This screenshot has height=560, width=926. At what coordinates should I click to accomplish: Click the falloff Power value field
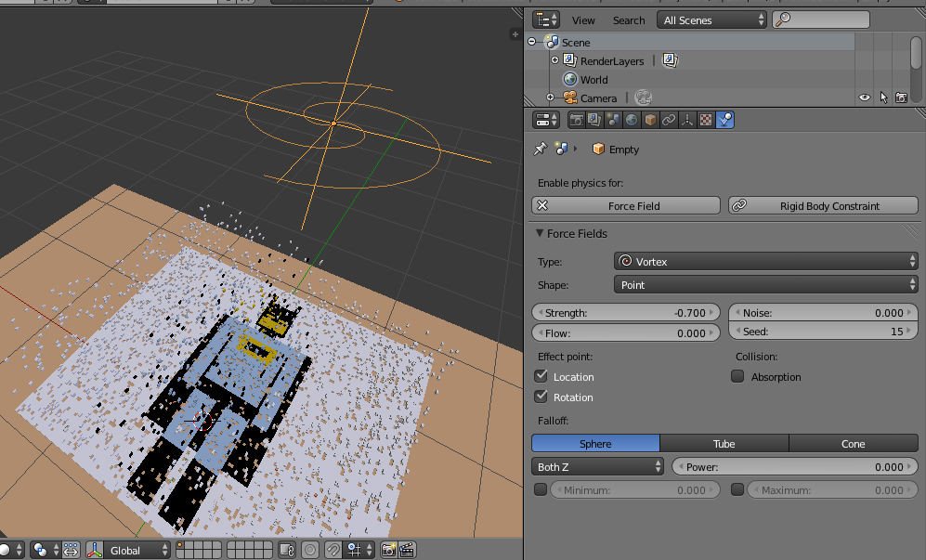[x=795, y=466]
